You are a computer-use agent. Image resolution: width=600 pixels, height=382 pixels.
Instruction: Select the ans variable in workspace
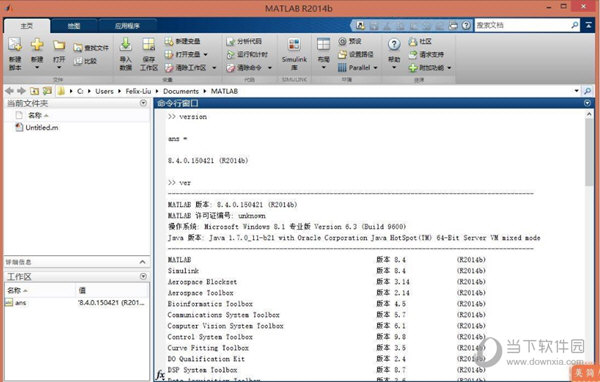point(16,303)
